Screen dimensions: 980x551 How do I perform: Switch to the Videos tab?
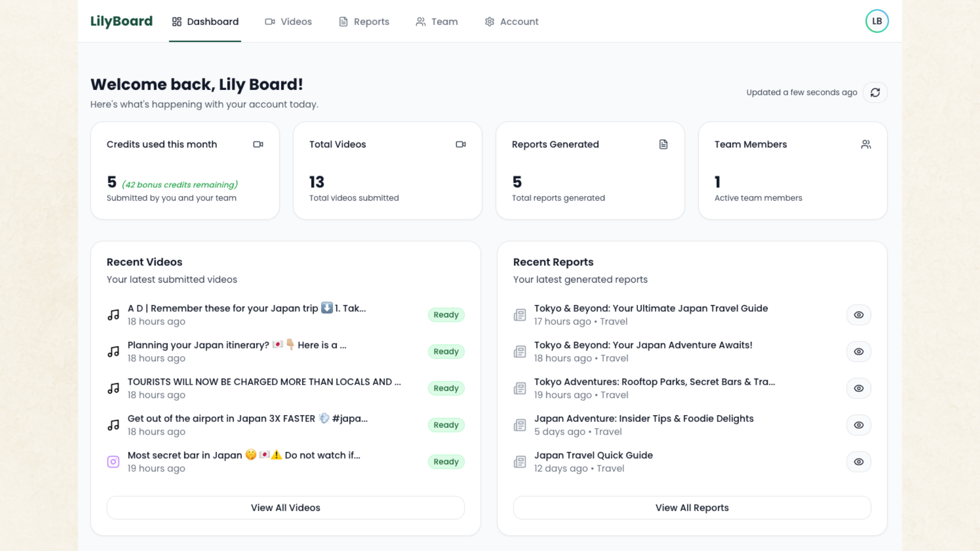coord(288,21)
